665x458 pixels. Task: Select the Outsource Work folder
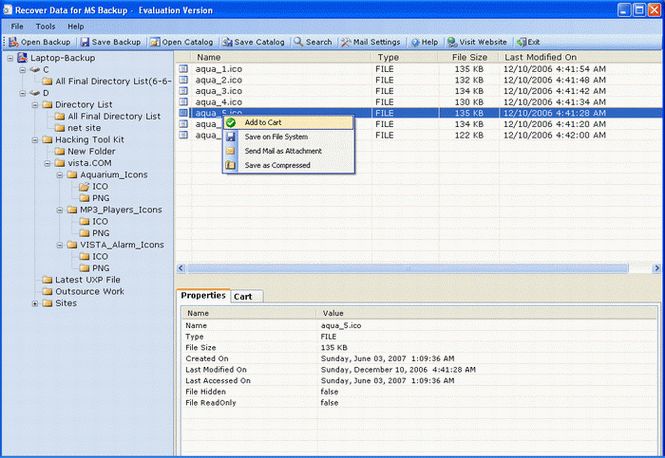[89, 291]
